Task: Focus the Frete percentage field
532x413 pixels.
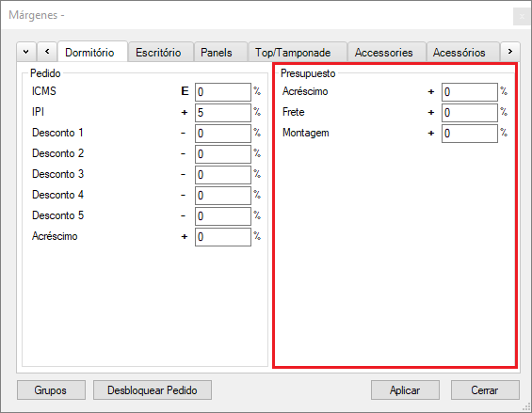Action: (470, 113)
